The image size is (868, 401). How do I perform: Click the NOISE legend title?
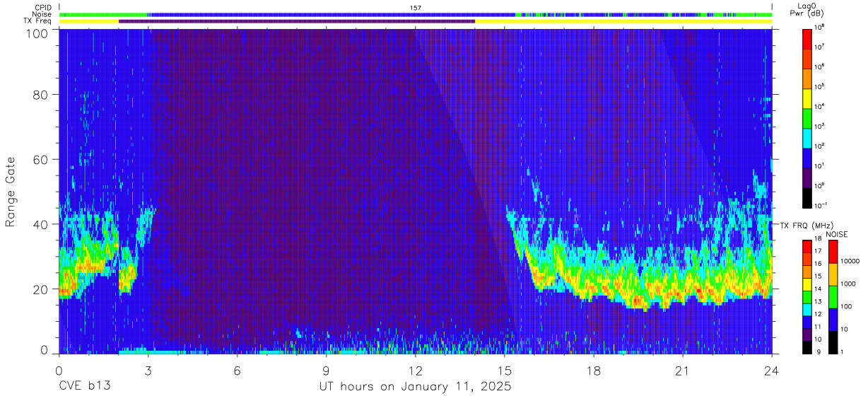835,233
